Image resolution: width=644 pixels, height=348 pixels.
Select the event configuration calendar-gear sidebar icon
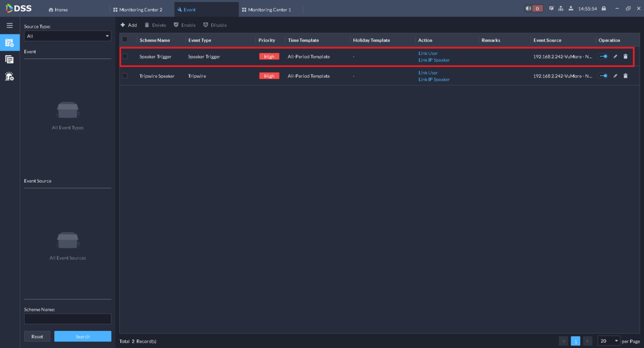[x=10, y=43]
